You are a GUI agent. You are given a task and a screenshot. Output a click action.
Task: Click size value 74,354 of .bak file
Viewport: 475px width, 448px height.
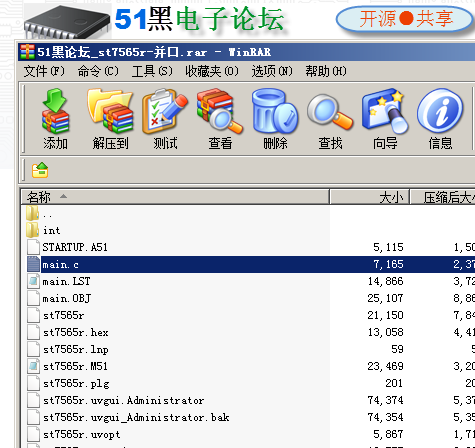click(x=386, y=417)
